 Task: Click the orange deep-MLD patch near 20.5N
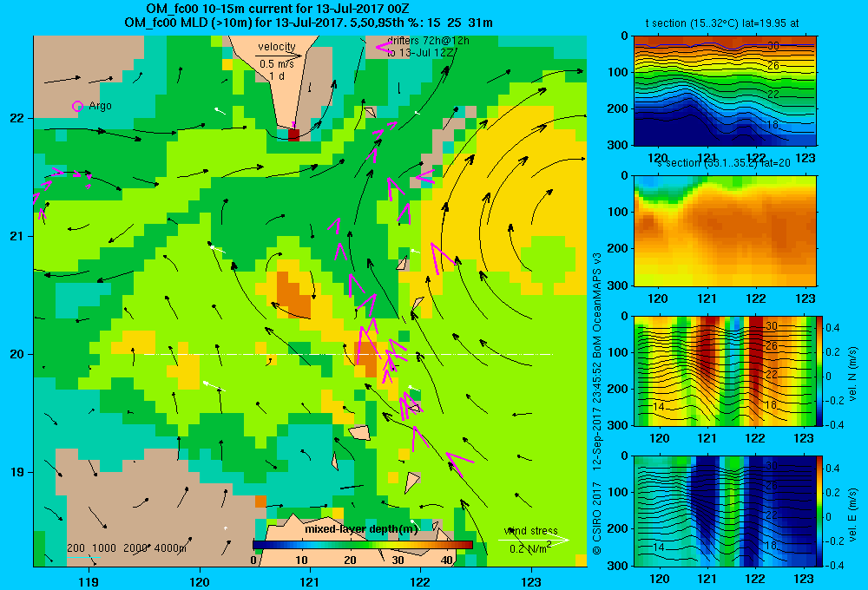click(x=293, y=293)
